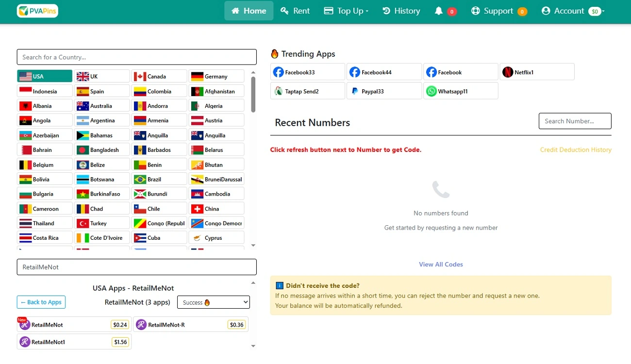Click country list scroll down arrow
Image resolution: width=631 pixels, height=364 pixels.
click(253, 246)
